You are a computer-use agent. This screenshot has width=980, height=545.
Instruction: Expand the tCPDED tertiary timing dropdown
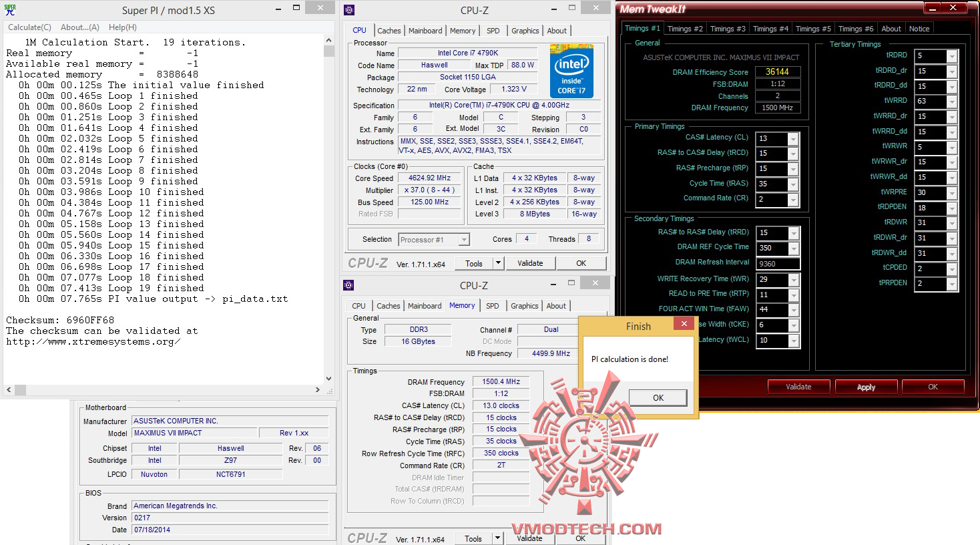pyautogui.click(x=952, y=269)
